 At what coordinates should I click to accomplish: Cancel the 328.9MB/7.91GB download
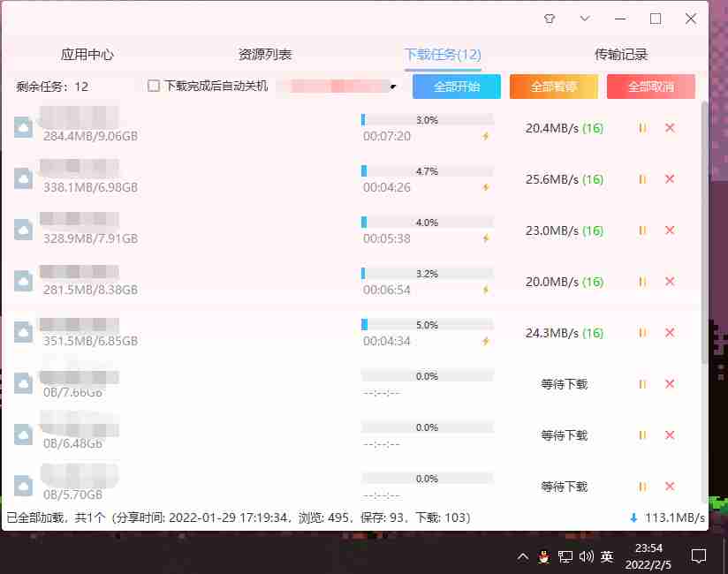(670, 230)
